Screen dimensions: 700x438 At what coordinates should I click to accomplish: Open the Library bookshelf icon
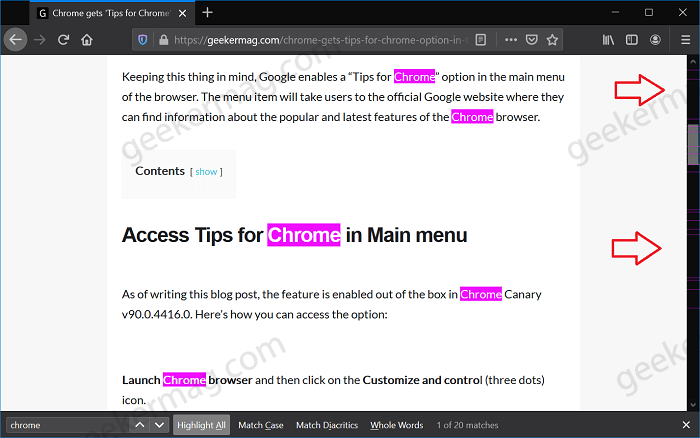608,40
